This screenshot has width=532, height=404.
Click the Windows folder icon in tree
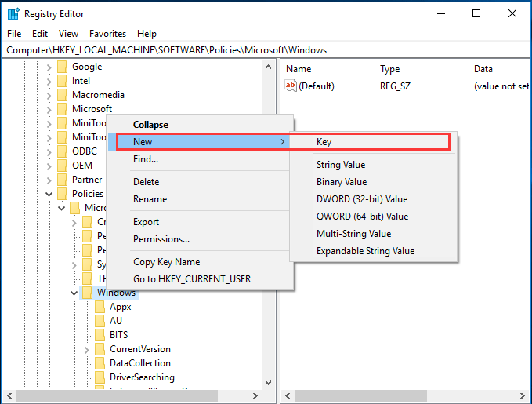(87, 292)
